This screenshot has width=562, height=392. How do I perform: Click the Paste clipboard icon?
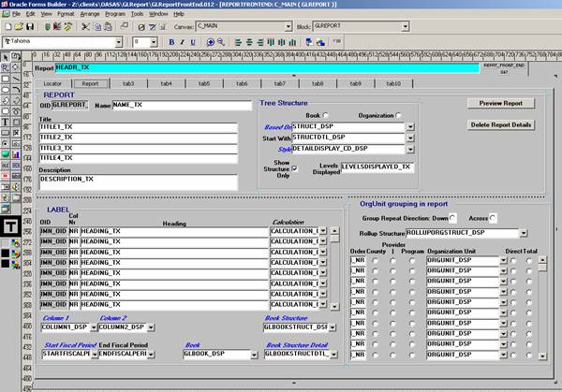pyautogui.click(x=108, y=26)
